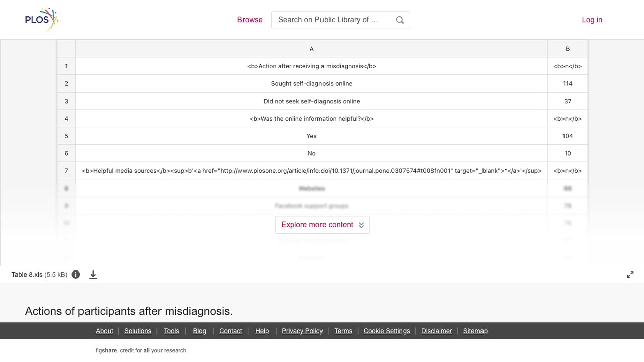The height and width of the screenshot is (362, 644).
Task: Select column A header in the table
Action: (x=311, y=49)
